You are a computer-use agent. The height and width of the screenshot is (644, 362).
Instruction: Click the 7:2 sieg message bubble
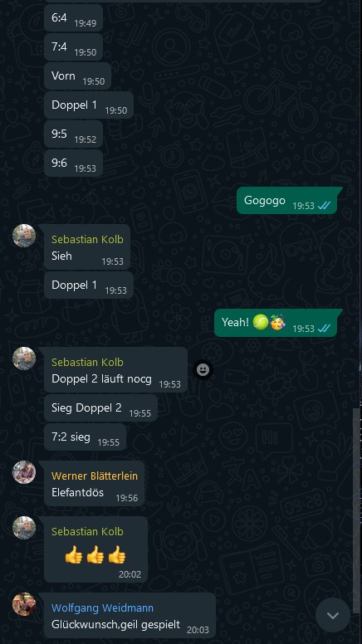tap(85, 437)
